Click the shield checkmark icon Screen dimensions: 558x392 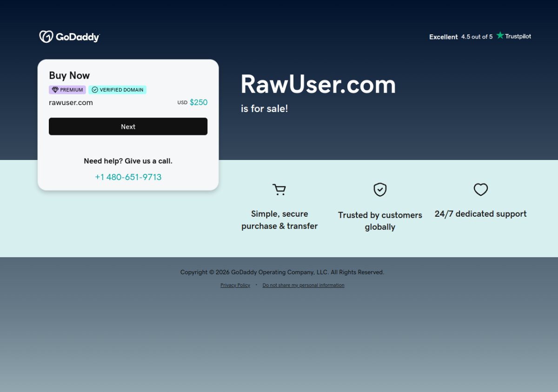coord(380,190)
